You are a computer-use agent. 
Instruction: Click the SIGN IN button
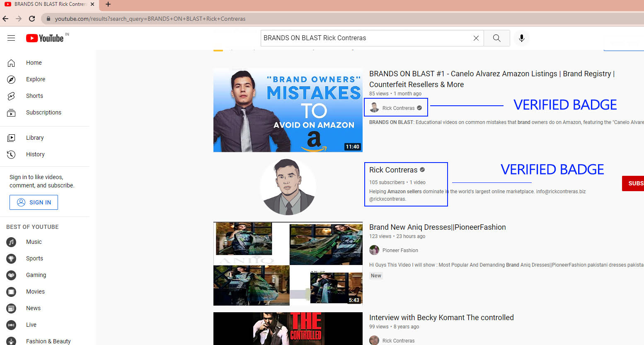[34, 202]
